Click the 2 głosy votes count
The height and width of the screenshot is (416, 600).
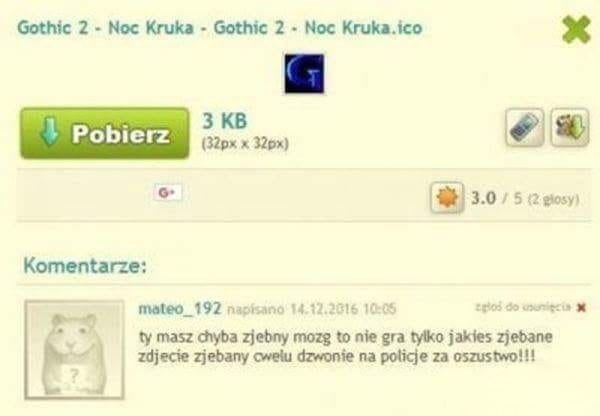(x=553, y=199)
